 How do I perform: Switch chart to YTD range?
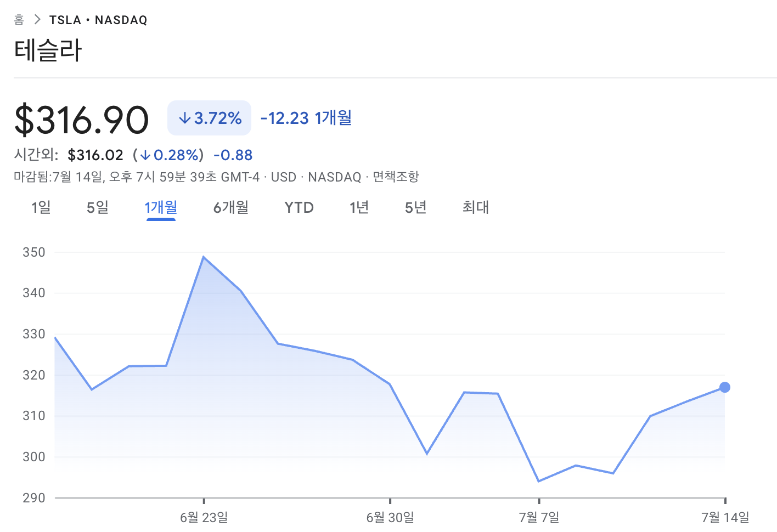299,207
